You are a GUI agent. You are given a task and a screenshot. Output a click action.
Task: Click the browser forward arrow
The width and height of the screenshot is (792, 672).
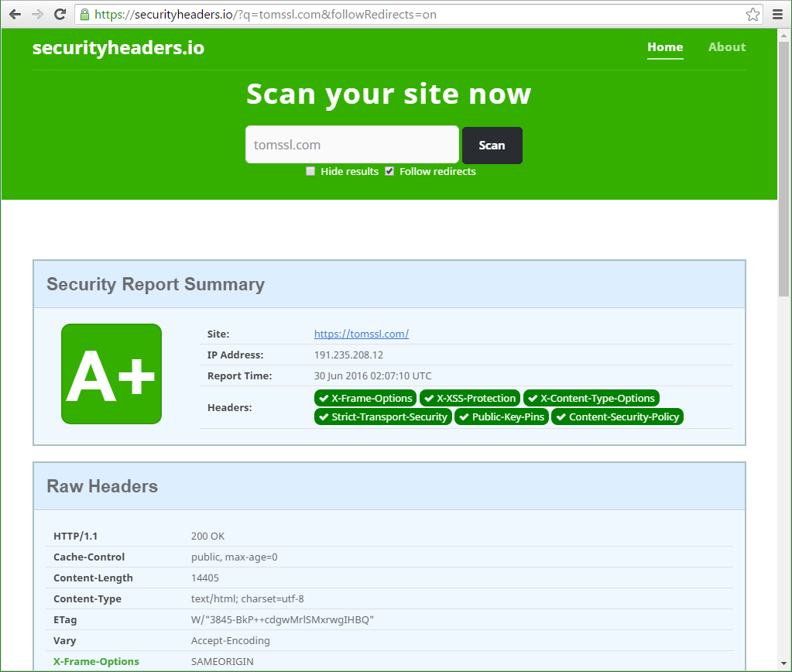(37, 13)
